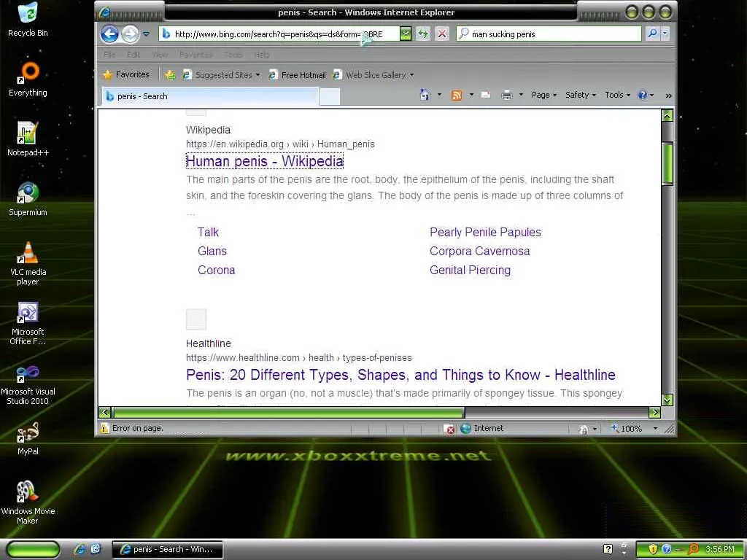Open the recent pages dropdown beside Forward

click(x=146, y=34)
